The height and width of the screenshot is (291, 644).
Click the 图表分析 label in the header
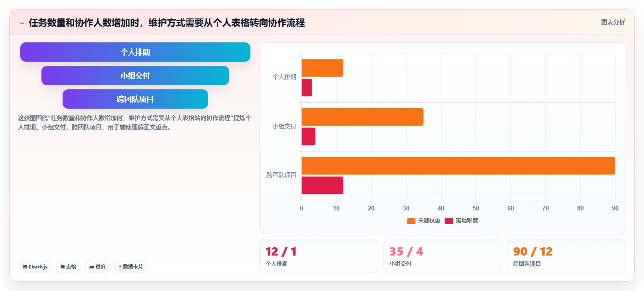point(613,22)
